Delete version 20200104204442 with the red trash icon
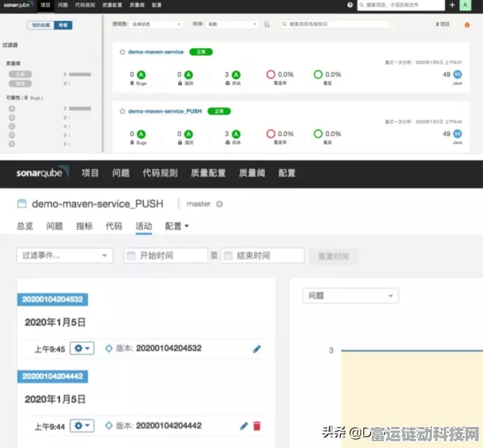The image size is (483, 448). coord(257,426)
